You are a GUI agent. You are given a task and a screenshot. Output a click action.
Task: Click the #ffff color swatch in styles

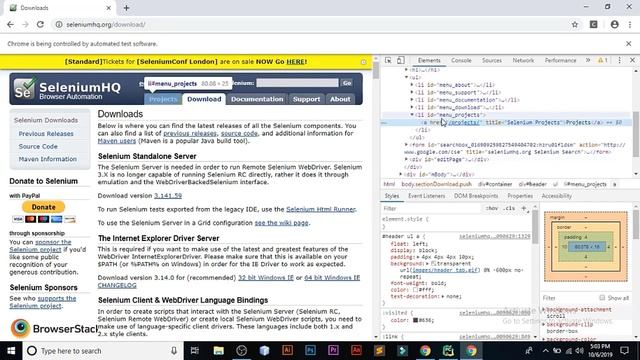(415, 290)
